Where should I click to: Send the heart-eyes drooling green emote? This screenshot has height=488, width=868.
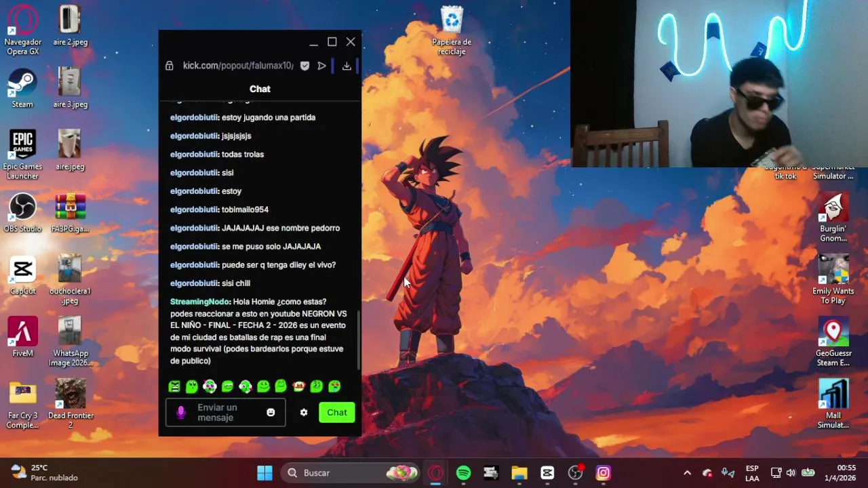334,386
